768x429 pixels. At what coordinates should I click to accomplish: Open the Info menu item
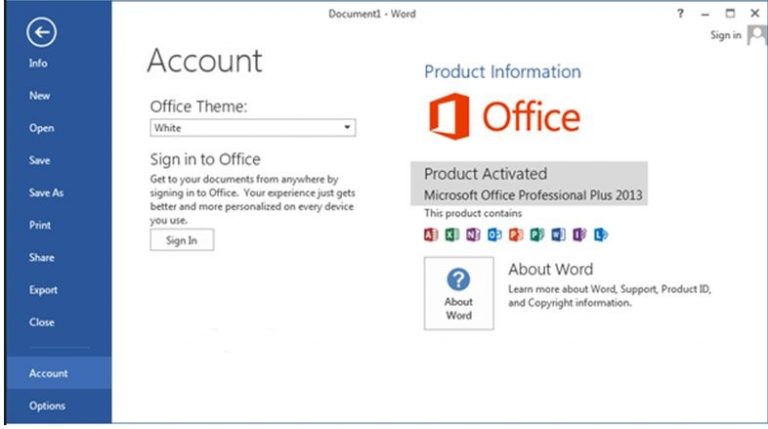coord(38,63)
